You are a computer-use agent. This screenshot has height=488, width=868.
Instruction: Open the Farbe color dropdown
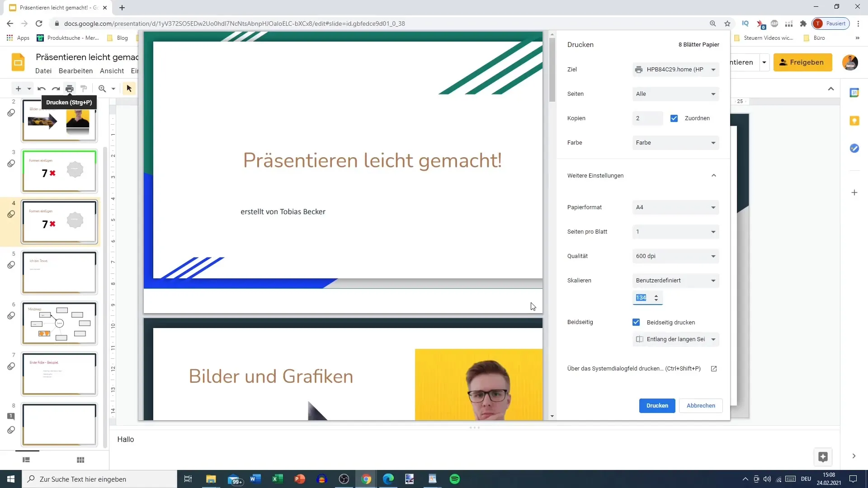point(676,143)
